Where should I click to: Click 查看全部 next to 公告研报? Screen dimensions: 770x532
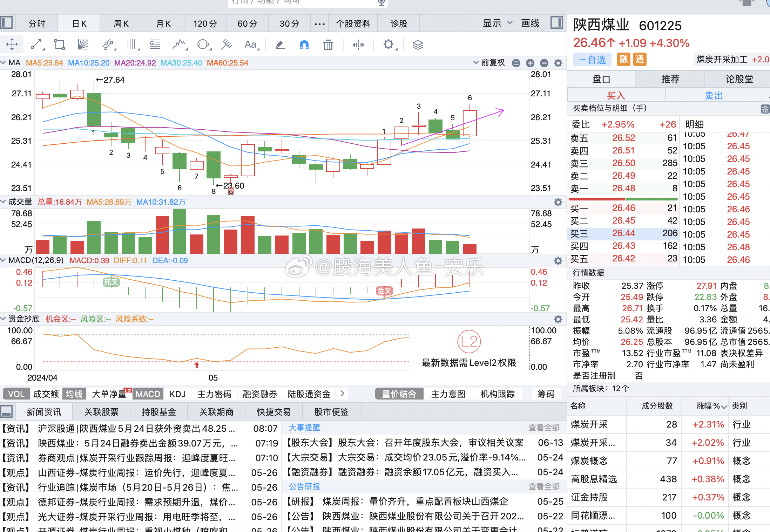point(544,486)
